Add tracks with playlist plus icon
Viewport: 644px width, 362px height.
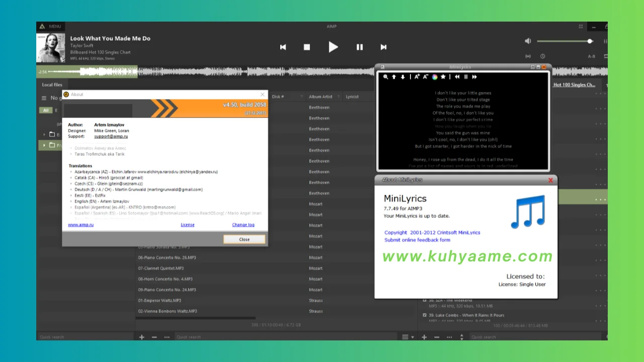tap(424, 337)
